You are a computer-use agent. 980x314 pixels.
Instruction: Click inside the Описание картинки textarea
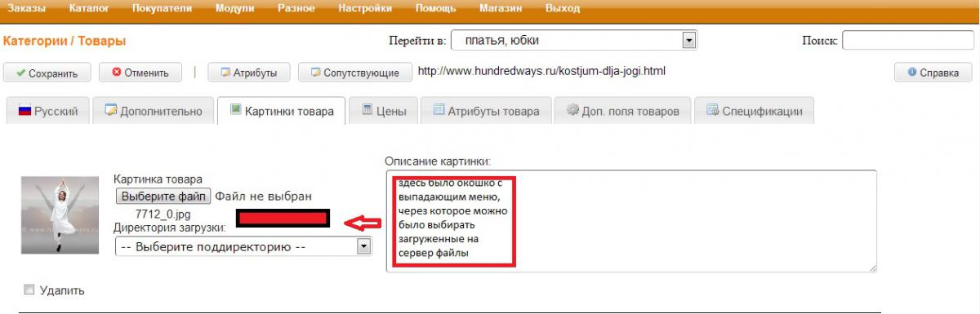click(630, 220)
